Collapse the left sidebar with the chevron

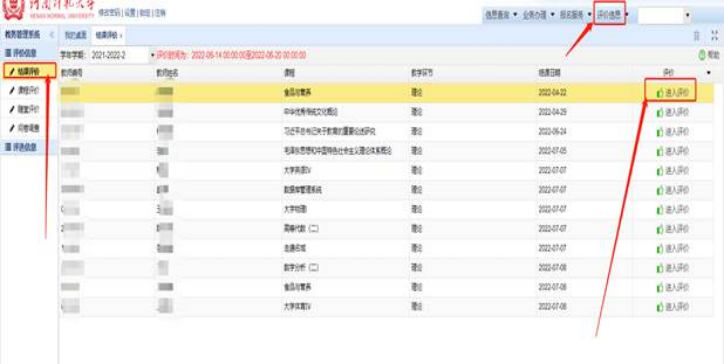51,35
